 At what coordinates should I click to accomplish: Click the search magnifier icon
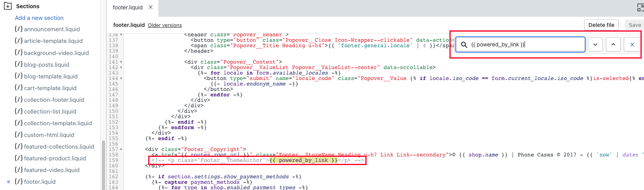tap(464, 44)
